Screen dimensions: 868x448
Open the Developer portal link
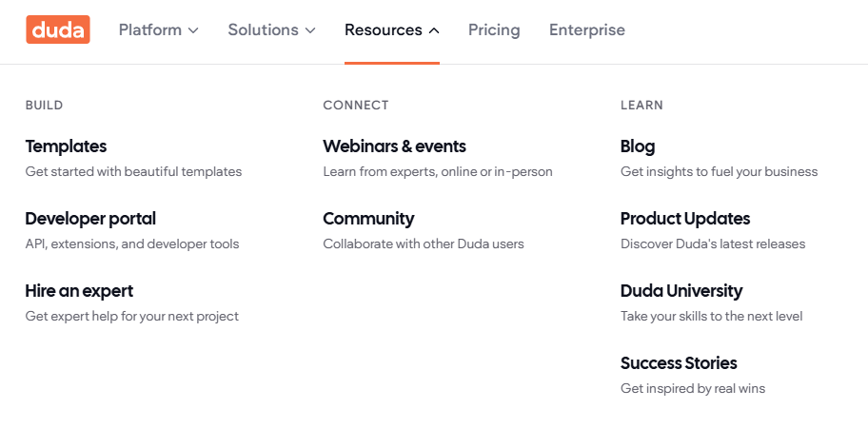[90, 219]
